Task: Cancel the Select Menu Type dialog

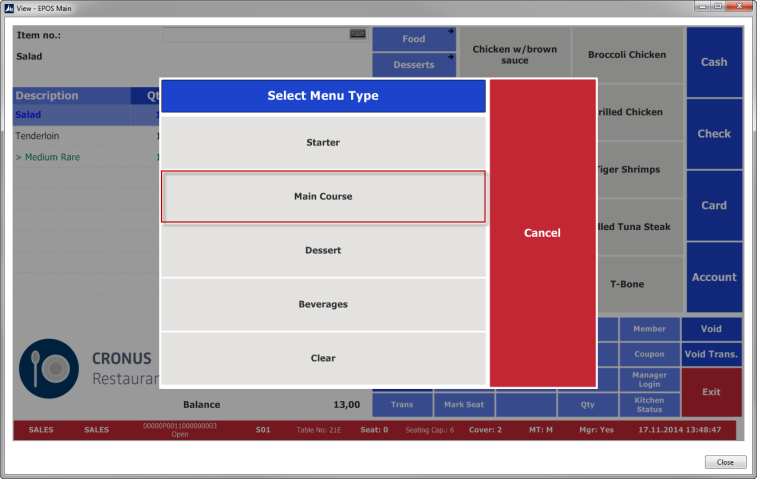Action: tap(541, 233)
